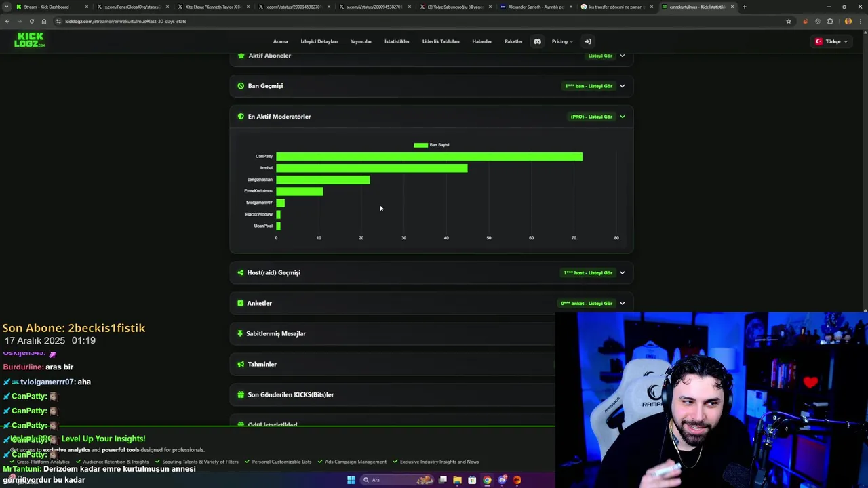Open İzleyici Detayları nav item
Viewport: 868px width, 488px height.
point(319,41)
